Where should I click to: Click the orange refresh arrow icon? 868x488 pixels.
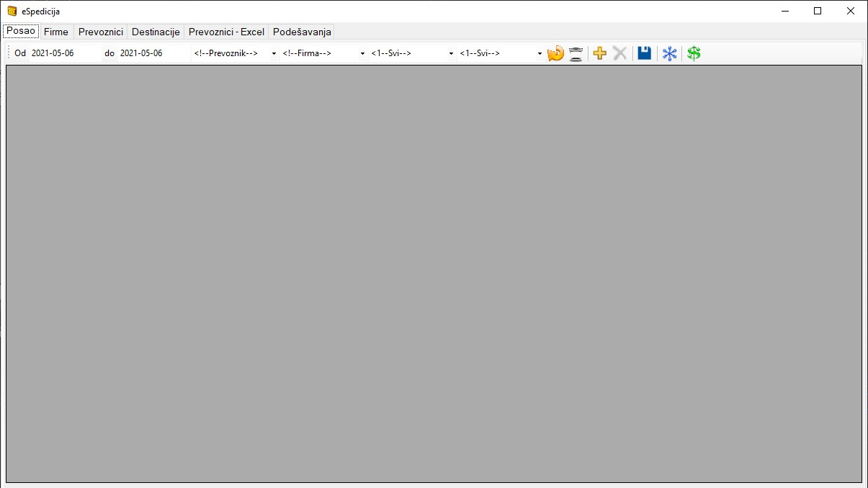pyautogui.click(x=555, y=53)
